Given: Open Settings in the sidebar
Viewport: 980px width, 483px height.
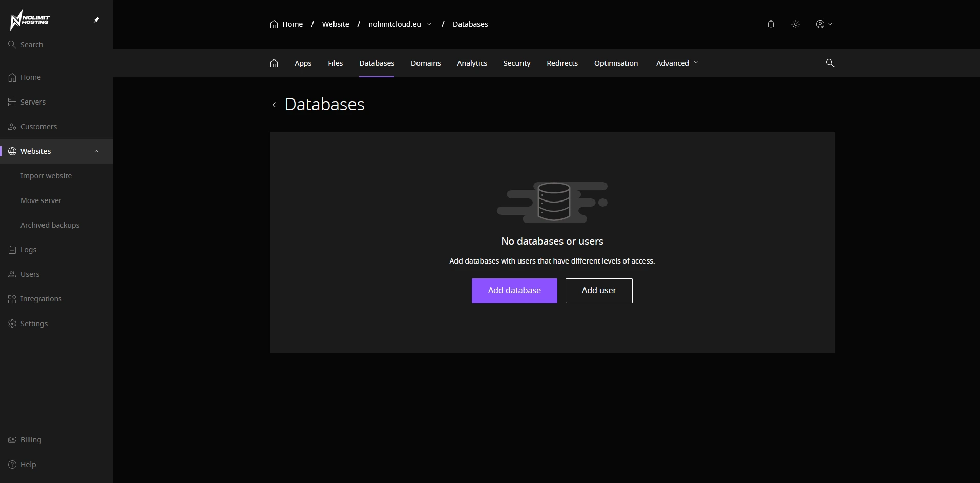Looking at the screenshot, I should click(56, 324).
